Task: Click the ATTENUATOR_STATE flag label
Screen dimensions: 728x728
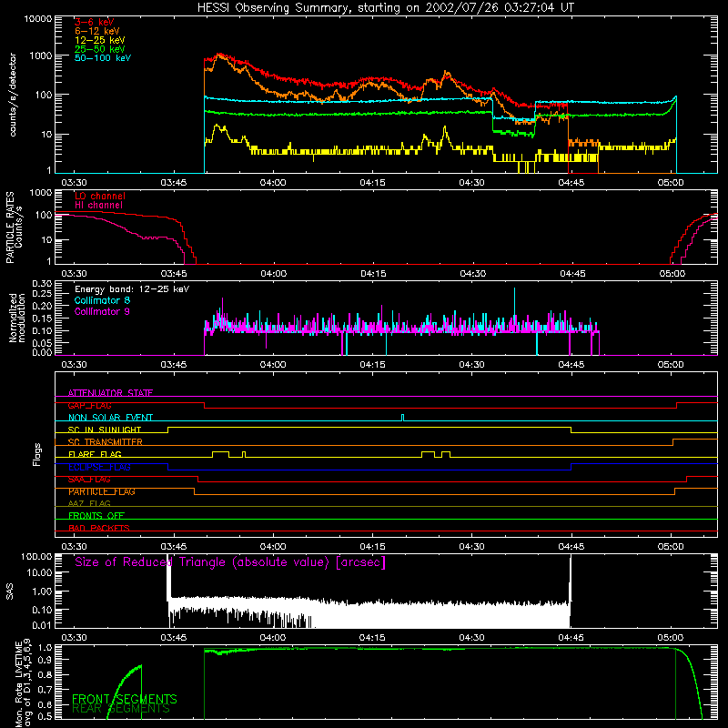Action: [x=110, y=393]
